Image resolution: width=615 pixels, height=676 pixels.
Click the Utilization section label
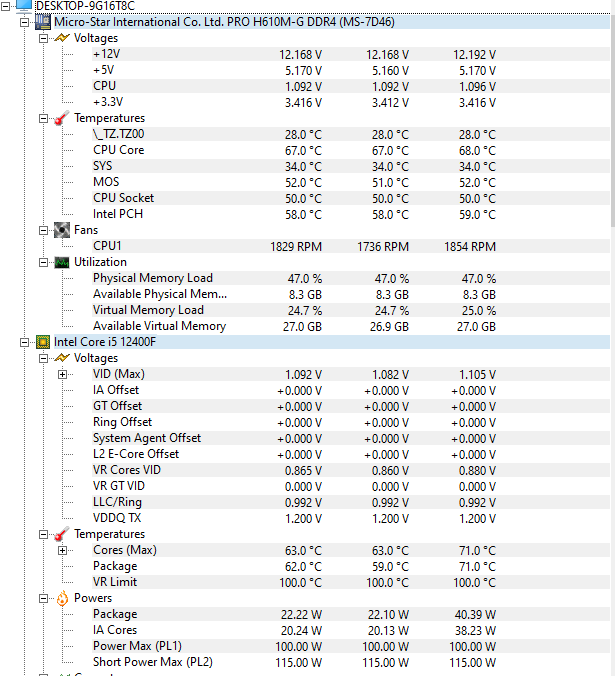tap(100, 262)
